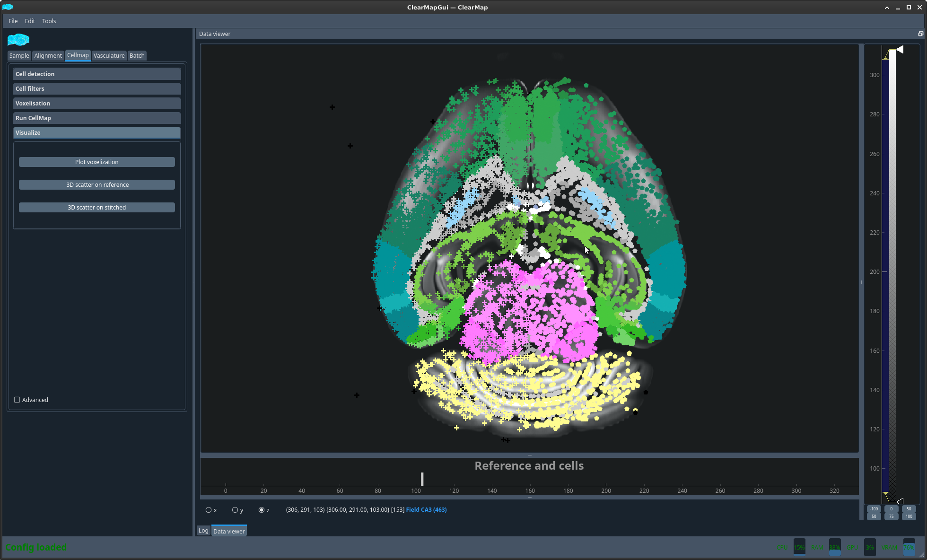Expand the Run CellMap section
The image size is (927, 560).
pos(97,118)
